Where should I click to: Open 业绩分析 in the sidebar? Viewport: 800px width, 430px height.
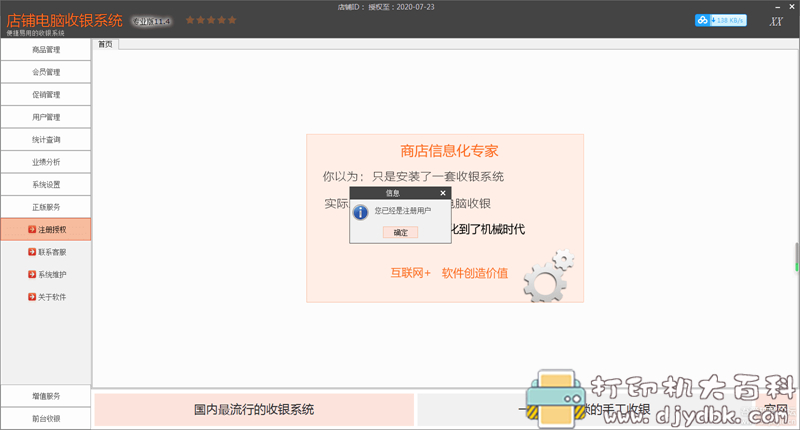46,162
